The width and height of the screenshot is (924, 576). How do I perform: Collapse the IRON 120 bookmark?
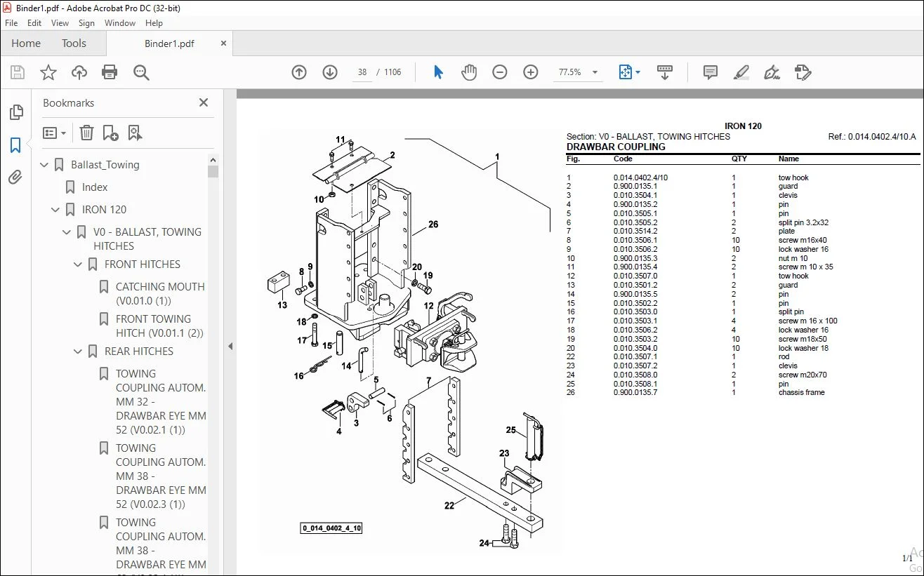[x=56, y=210]
